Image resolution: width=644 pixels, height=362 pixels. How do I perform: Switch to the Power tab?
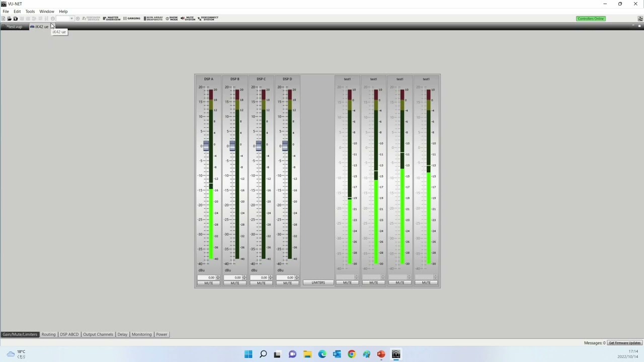click(x=162, y=334)
